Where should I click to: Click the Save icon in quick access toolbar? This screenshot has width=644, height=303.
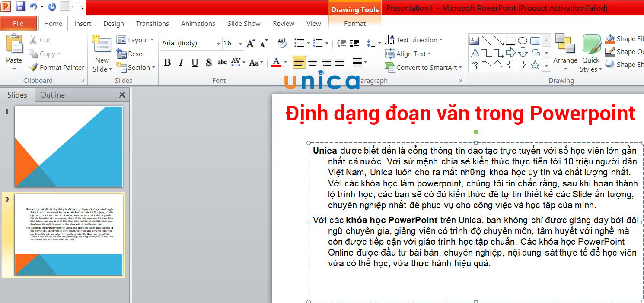pyautogui.click(x=20, y=6)
